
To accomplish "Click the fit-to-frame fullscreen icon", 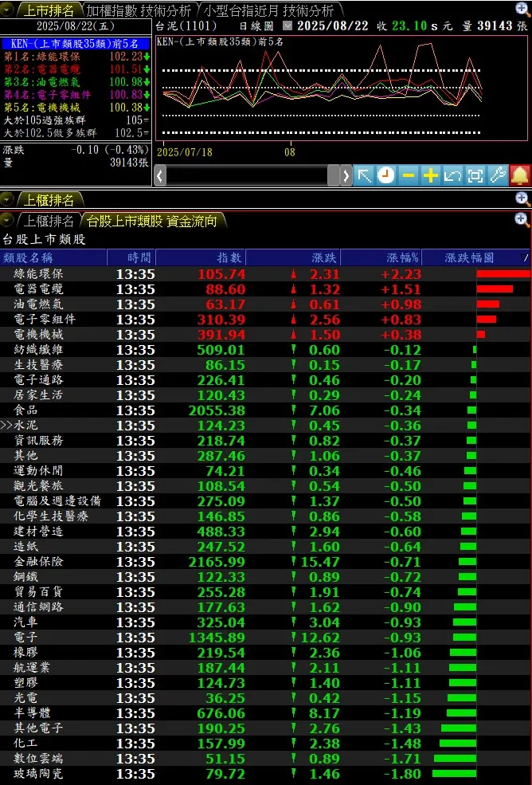I will click(x=475, y=175).
